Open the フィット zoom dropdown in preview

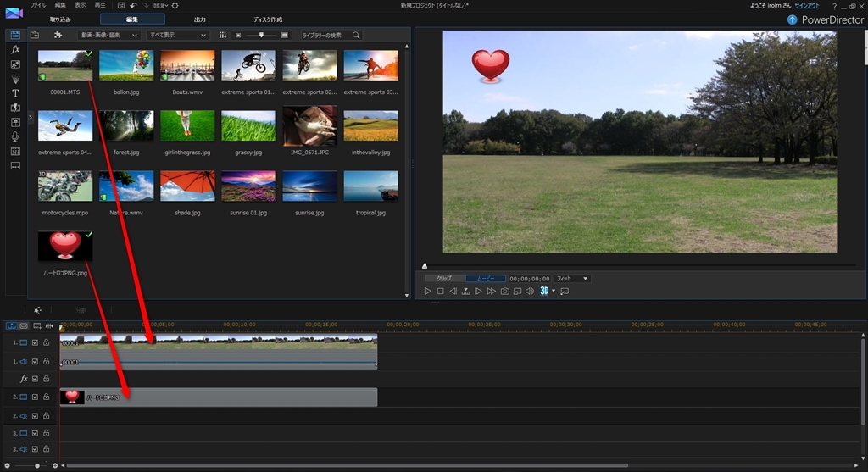[571, 278]
